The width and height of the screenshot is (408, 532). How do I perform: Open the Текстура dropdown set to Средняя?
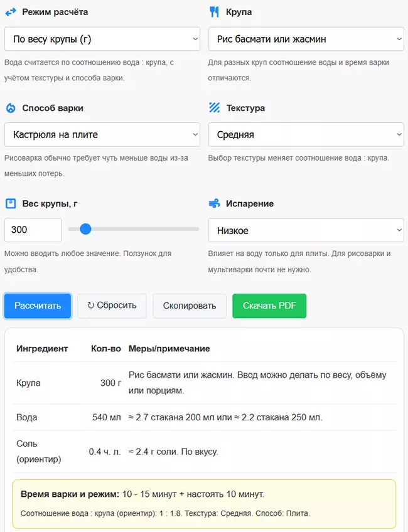click(306, 134)
